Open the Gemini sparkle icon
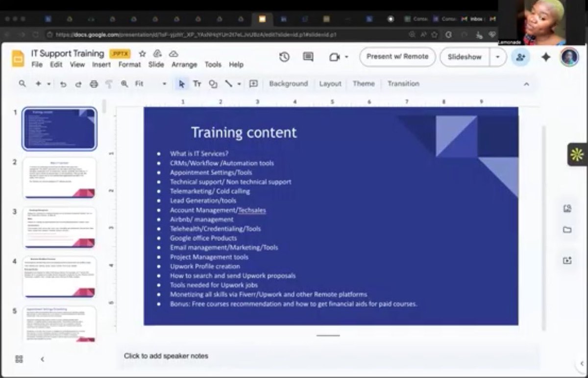 (546, 57)
